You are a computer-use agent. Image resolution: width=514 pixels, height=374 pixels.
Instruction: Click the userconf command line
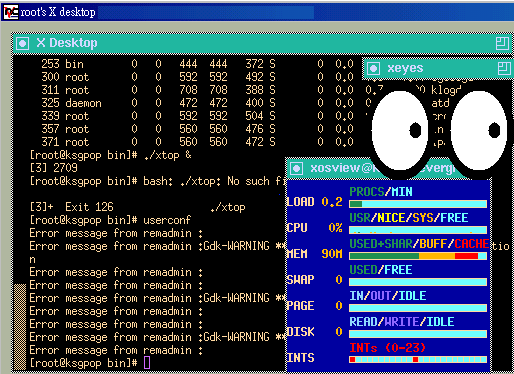point(110,220)
